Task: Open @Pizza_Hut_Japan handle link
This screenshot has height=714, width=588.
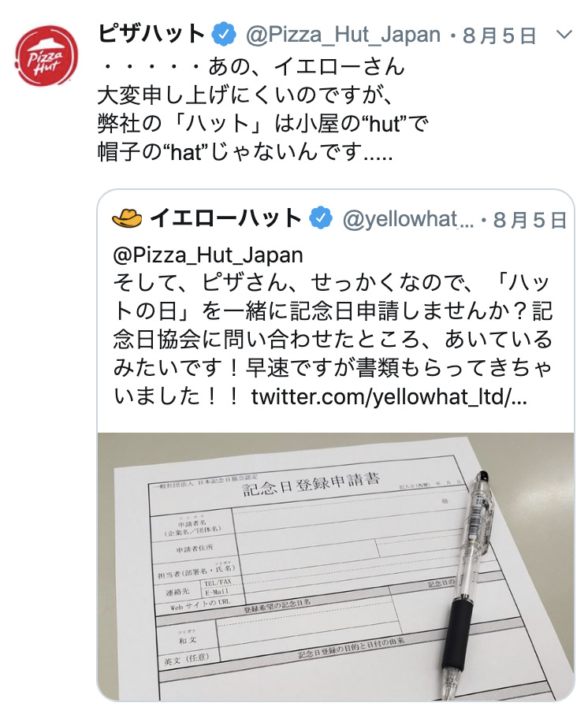Action: click(343, 35)
